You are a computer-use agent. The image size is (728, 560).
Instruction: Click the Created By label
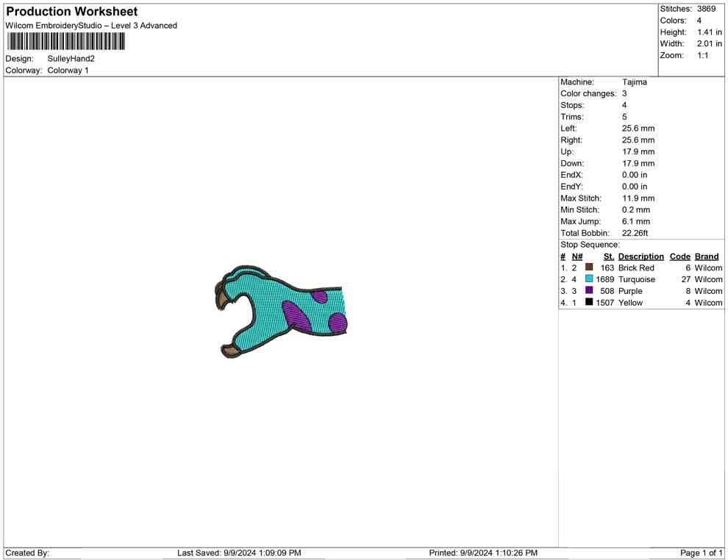(x=27, y=553)
